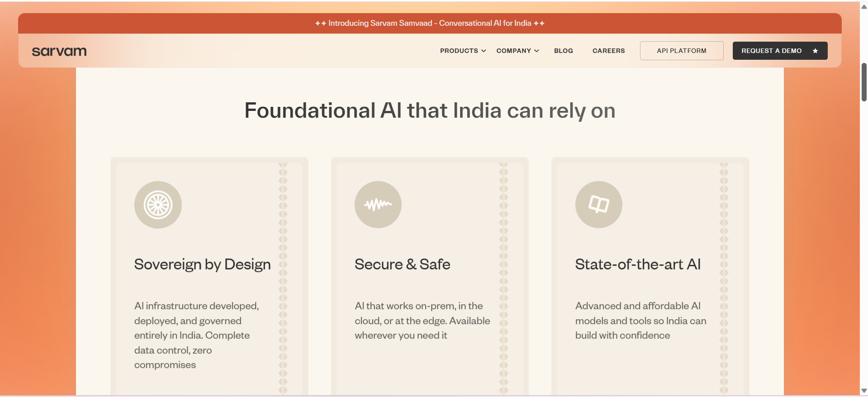Open the Sarvam Samvaad announcement banner
868x397 pixels.
(430, 23)
